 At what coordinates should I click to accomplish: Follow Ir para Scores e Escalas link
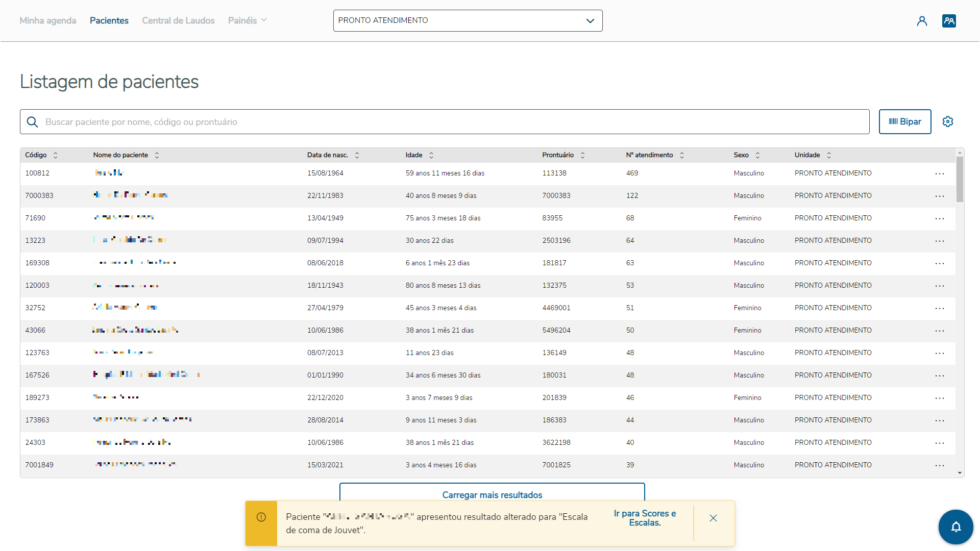click(645, 518)
